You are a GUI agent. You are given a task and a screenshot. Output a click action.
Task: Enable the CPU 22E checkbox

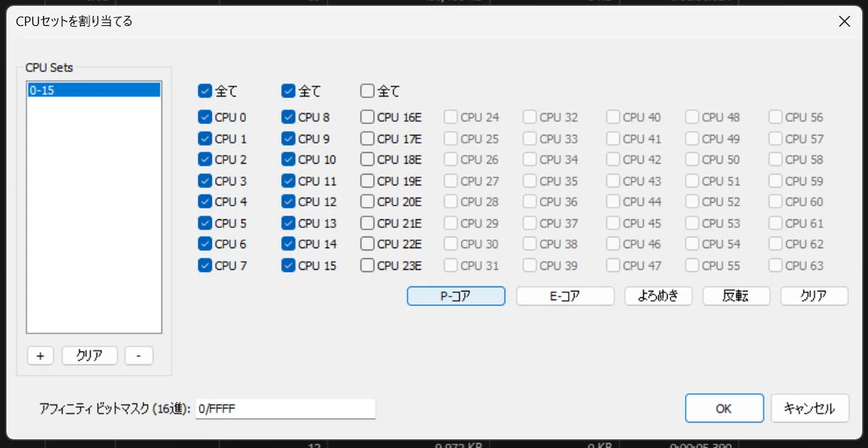[x=367, y=244]
